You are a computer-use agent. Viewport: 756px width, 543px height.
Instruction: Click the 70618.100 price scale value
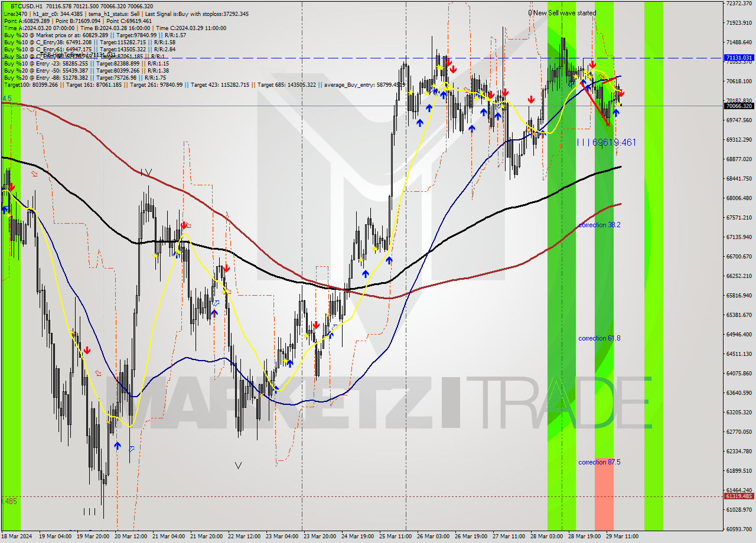click(x=738, y=81)
